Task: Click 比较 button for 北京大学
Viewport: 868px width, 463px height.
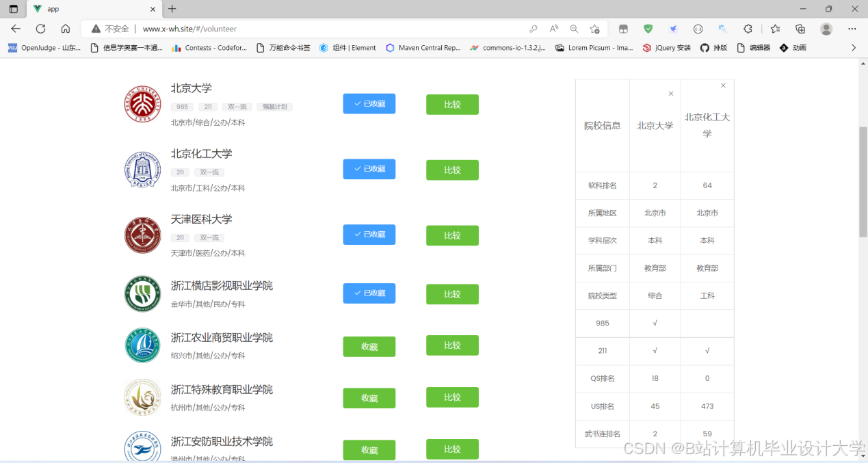Action: pyautogui.click(x=452, y=105)
